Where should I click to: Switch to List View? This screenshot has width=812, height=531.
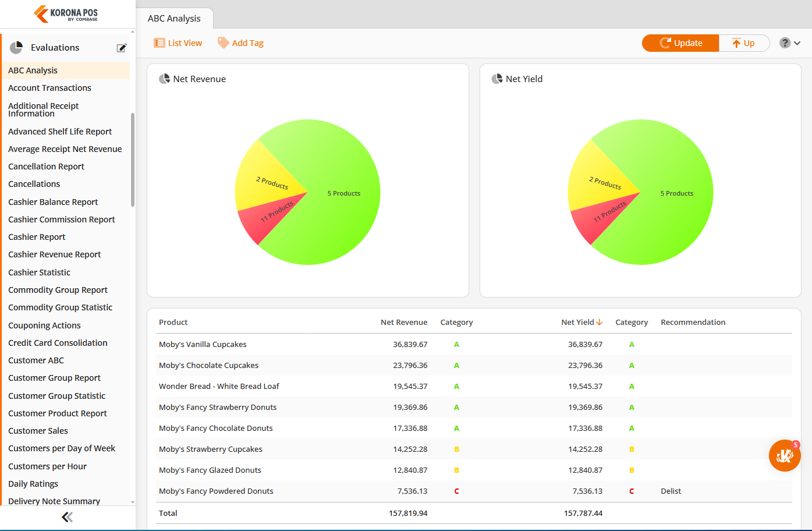tap(178, 43)
